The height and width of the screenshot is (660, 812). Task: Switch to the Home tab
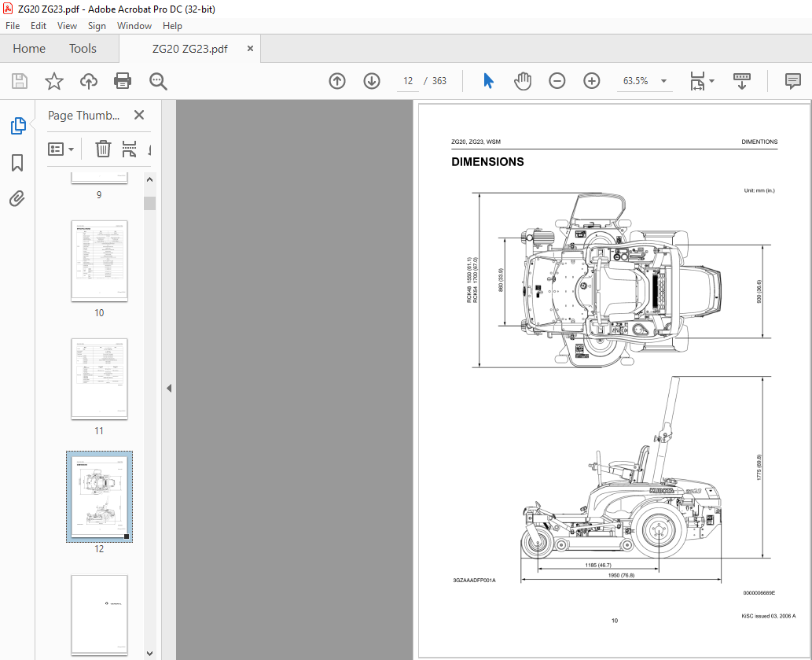coord(29,49)
